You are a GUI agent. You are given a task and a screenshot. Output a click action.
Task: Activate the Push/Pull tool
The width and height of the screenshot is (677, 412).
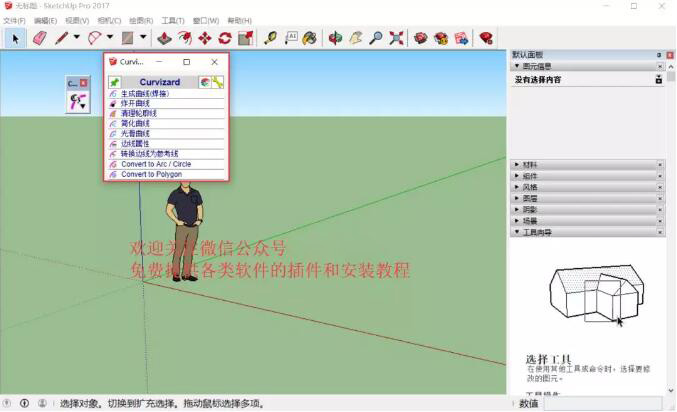164,38
